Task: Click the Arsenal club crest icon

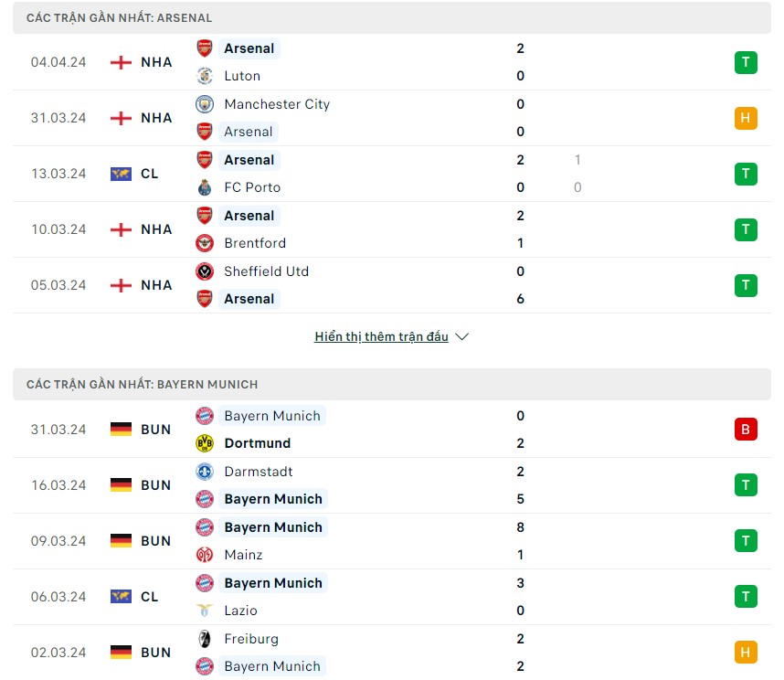Action: [204, 48]
